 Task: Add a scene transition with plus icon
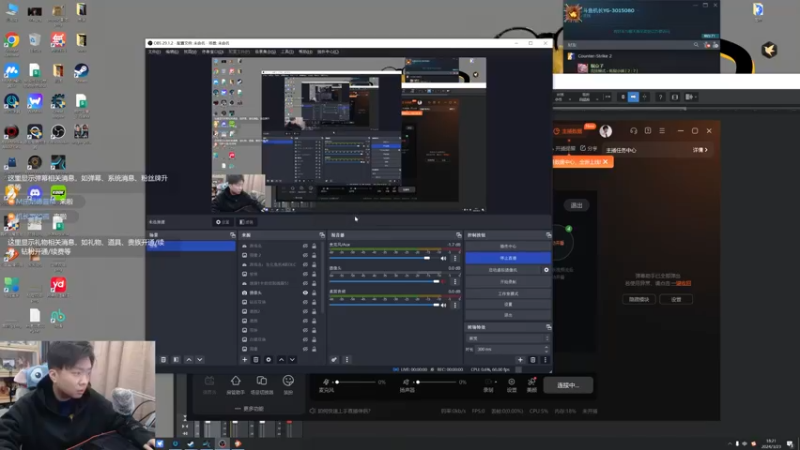point(520,360)
